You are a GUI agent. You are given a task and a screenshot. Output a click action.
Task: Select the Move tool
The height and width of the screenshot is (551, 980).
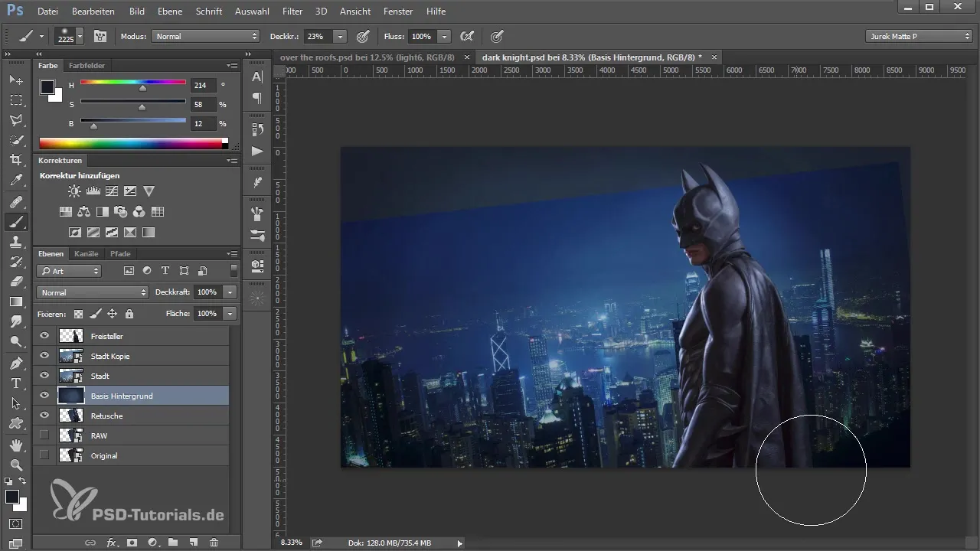[x=16, y=80]
